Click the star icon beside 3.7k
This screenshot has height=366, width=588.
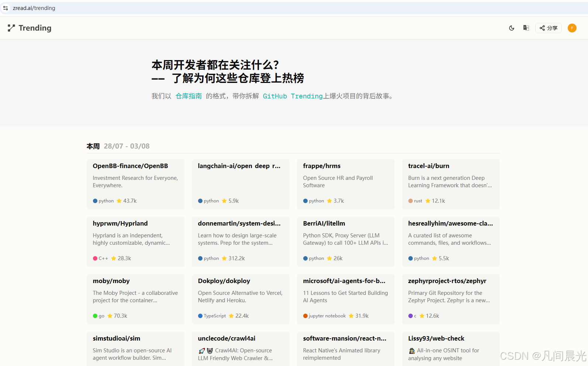pos(329,201)
